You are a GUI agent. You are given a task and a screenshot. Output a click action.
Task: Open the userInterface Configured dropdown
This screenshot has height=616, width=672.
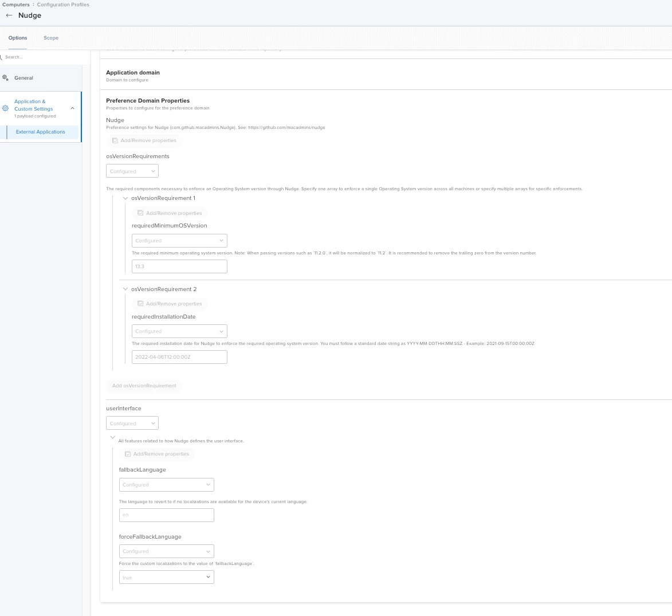132,423
